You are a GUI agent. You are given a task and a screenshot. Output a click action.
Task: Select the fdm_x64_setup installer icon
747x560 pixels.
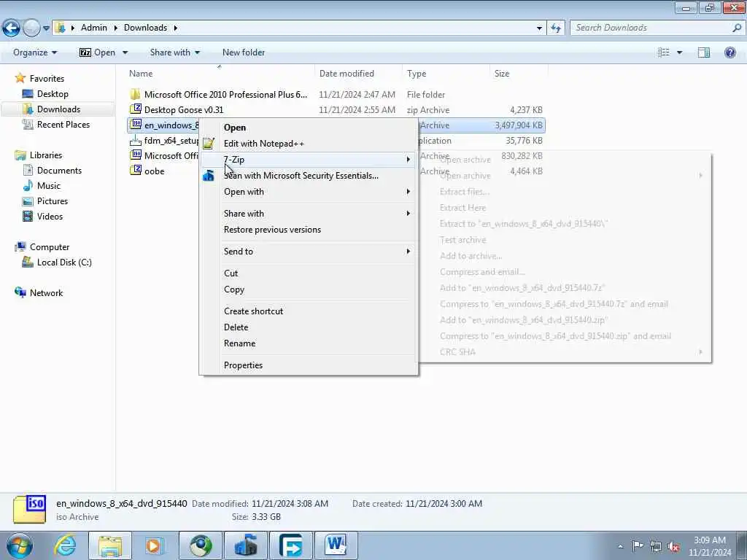pyautogui.click(x=136, y=141)
